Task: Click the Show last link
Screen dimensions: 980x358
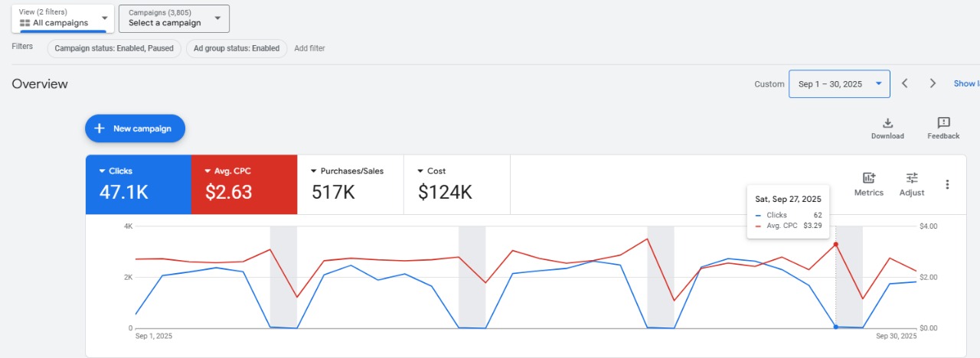Action: (965, 83)
